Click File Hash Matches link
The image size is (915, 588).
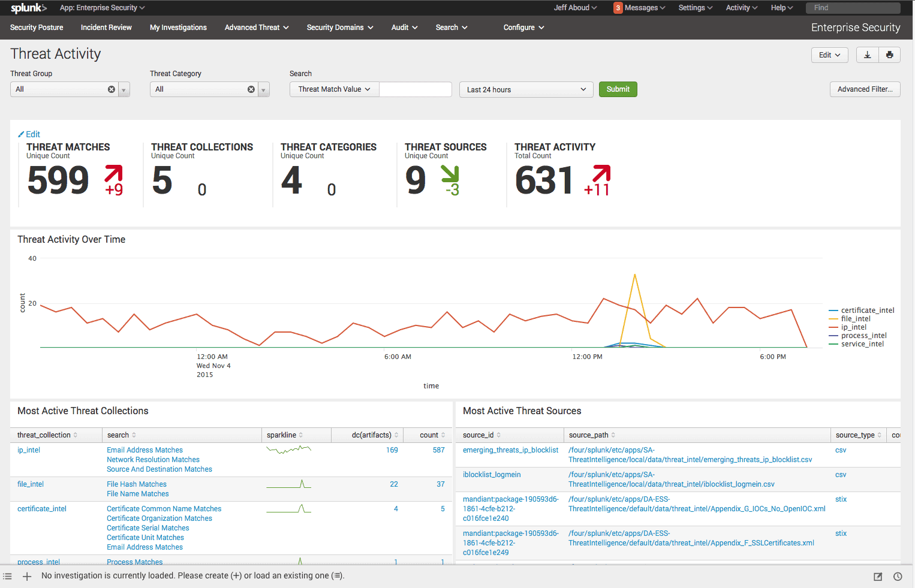pos(137,484)
